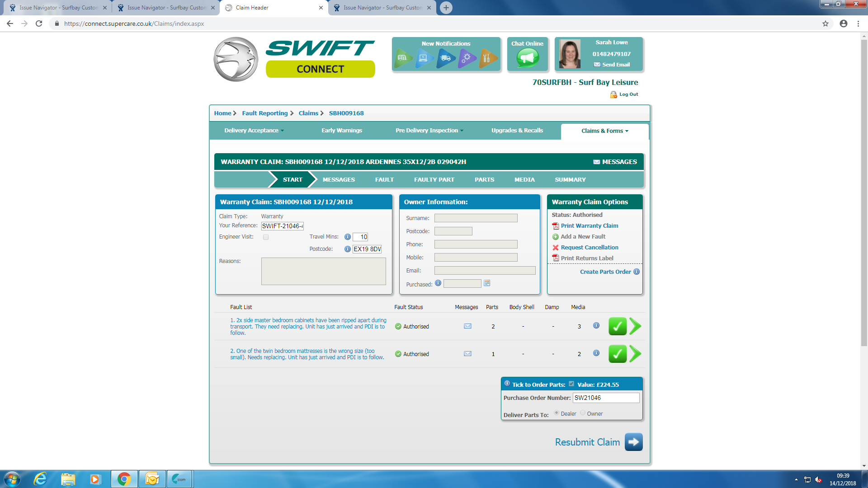Viewport: 868px width, 488px height.
Task: Expand the Delivery Acceptance menu
Action: 254,131
